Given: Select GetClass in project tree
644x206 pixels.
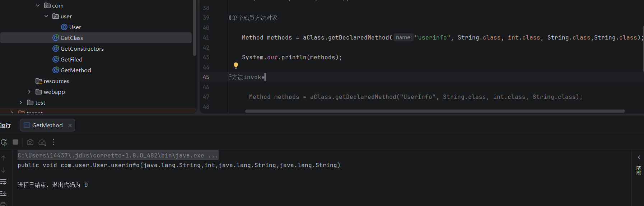Looking at the screenshot, I should click(x=96, y=38).
